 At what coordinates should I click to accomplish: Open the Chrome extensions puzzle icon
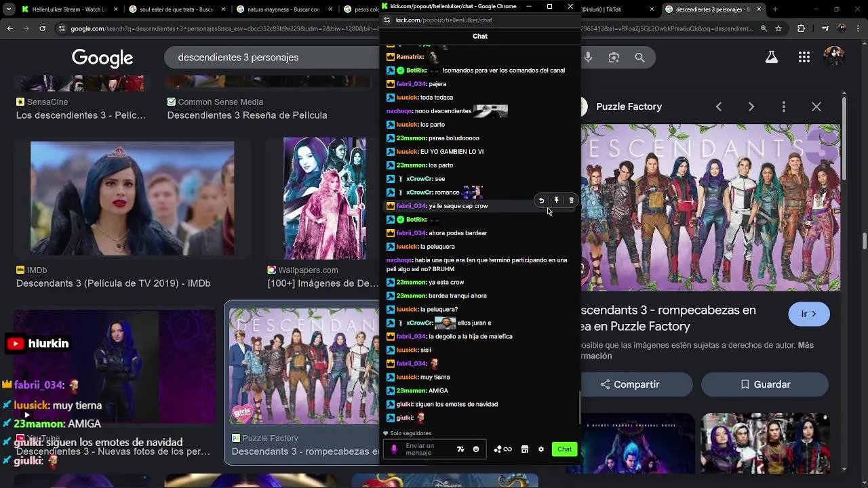(801, 28)
